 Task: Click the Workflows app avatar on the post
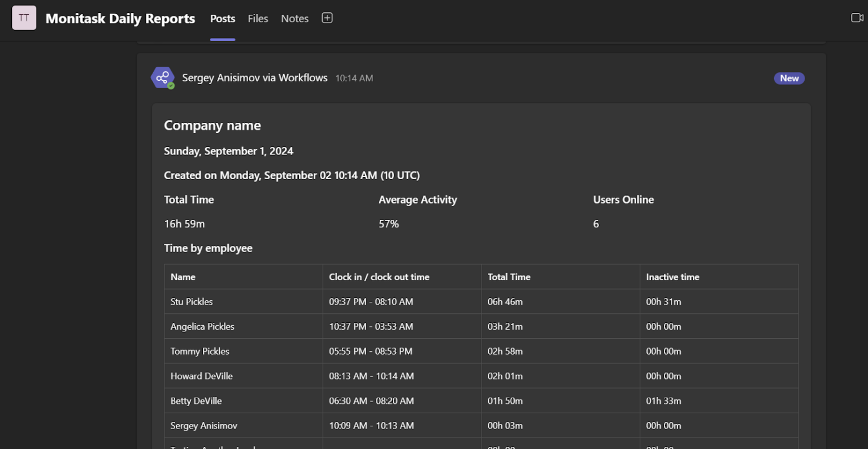coord(162,77)
